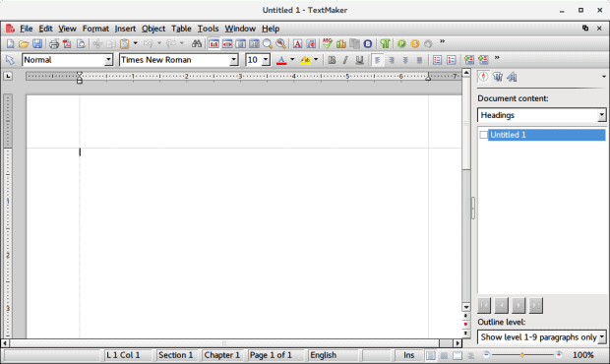Click the blue circled B icon

tap(368, 43)
